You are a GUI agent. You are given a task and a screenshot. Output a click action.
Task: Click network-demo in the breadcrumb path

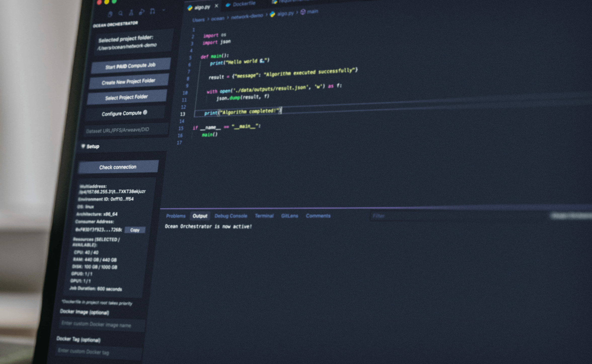(x=247, y=17)
